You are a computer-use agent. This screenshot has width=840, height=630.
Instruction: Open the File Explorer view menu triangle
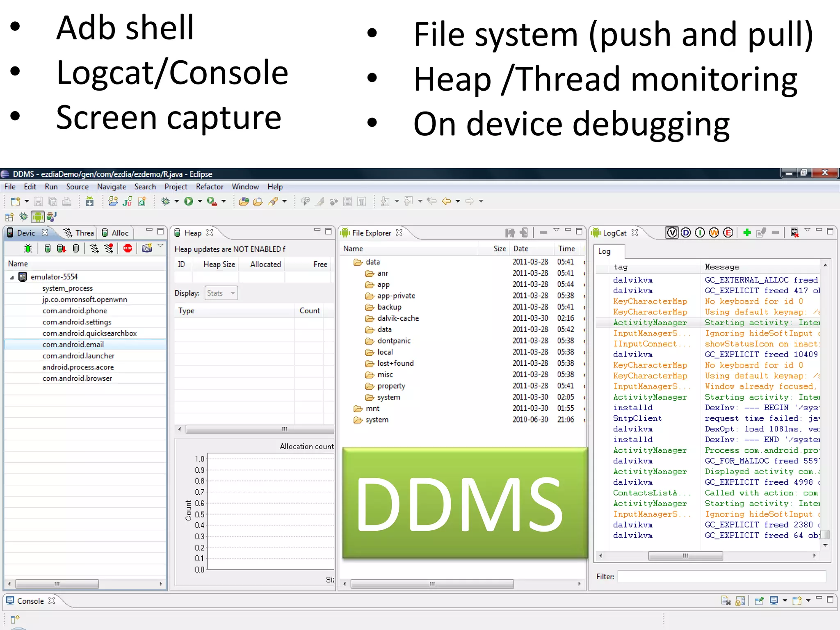(x=557, y=231)
